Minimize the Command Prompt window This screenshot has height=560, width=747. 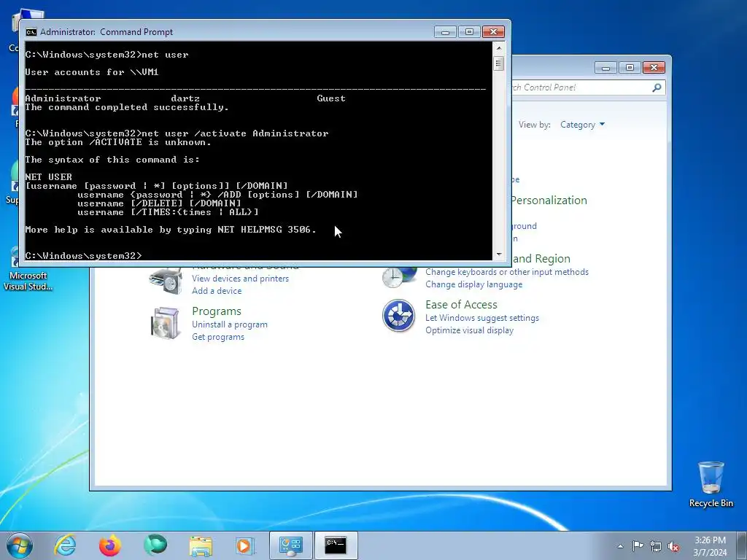445,32
